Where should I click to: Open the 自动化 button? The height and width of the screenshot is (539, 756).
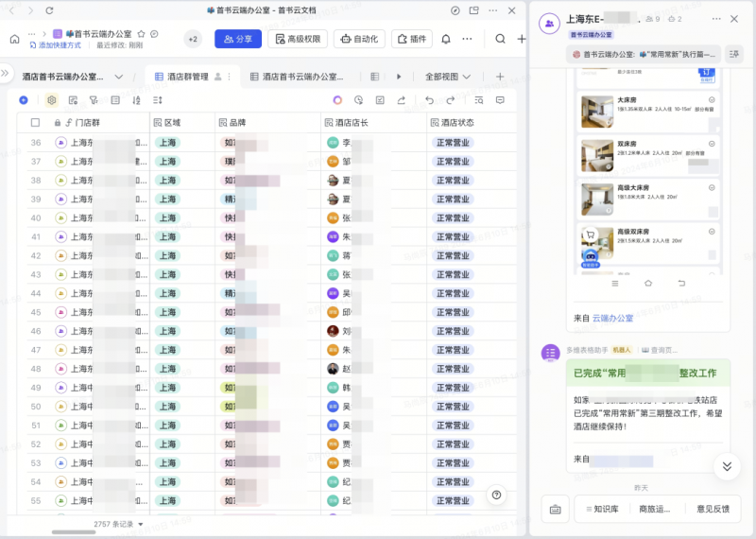coord(359,39)
